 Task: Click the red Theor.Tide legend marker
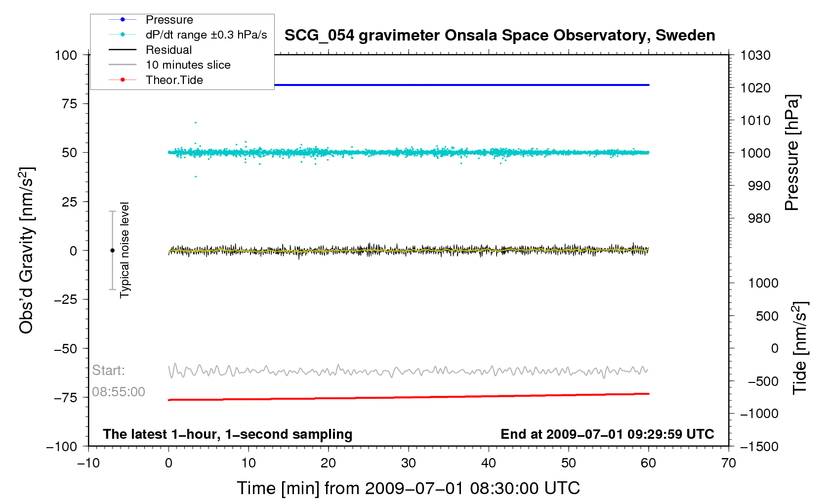point(123,80)
